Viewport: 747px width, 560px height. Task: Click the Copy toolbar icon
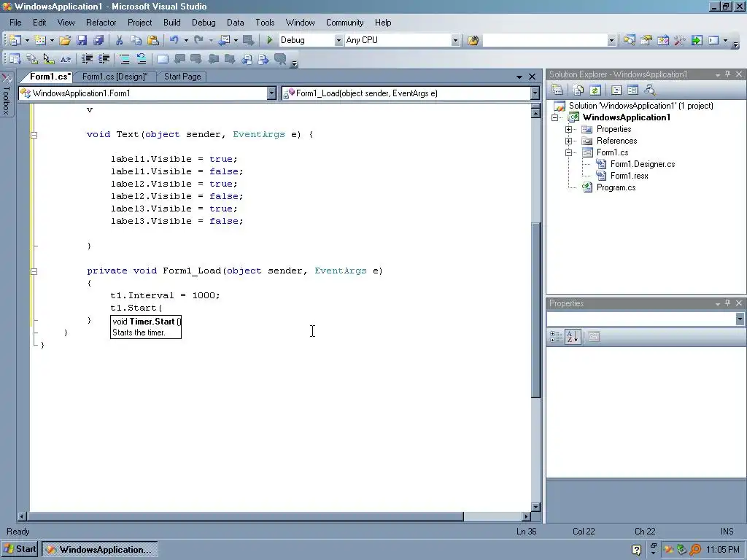pyautogui.click(x=136, y=41)
